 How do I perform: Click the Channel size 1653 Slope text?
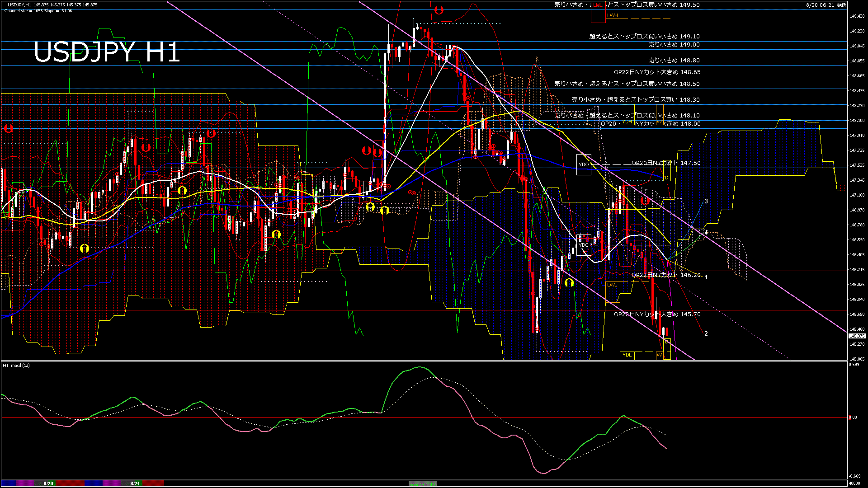pos(38,11)
